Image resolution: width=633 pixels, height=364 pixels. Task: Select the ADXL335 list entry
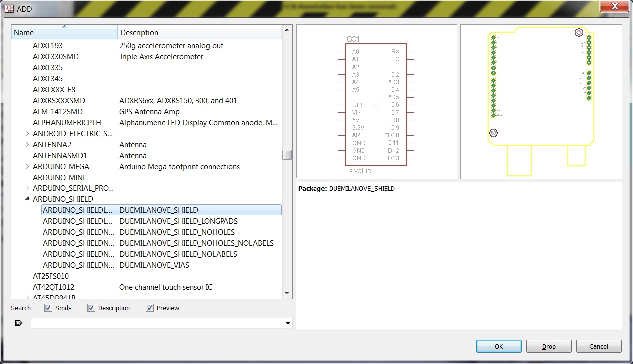(48, 68)
